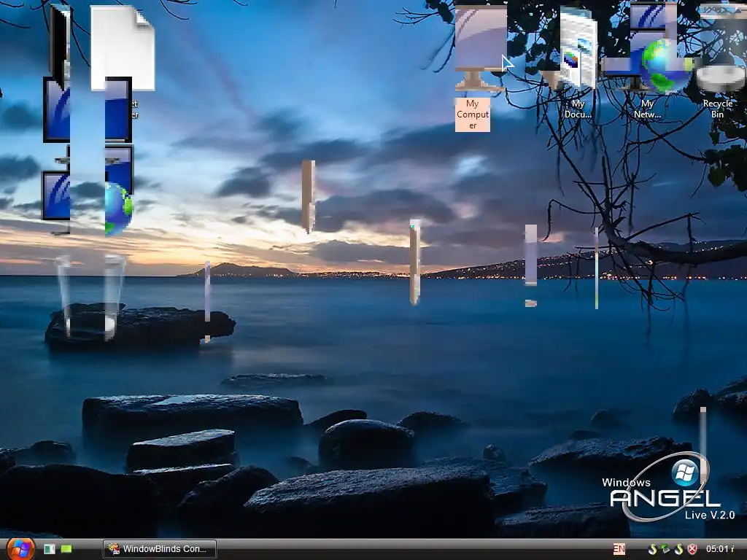Click the 05:01 taskbar clock

point(720,548)
